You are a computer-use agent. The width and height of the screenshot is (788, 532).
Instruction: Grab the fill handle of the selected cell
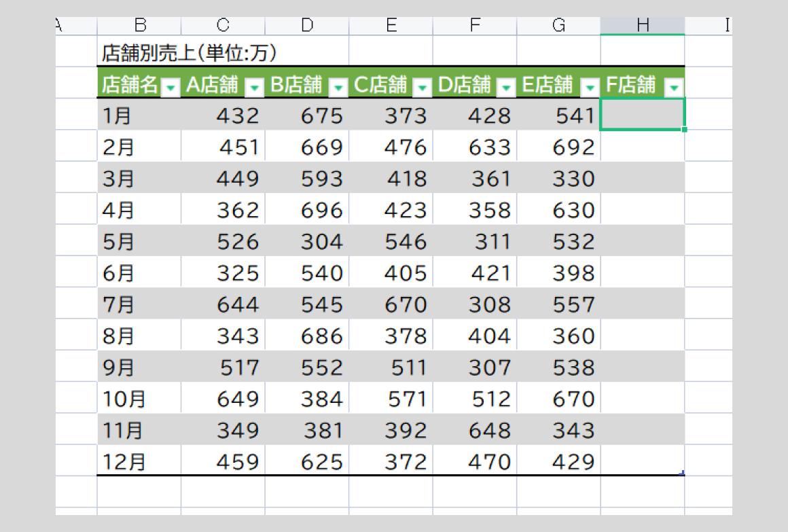tap(685, 130)
